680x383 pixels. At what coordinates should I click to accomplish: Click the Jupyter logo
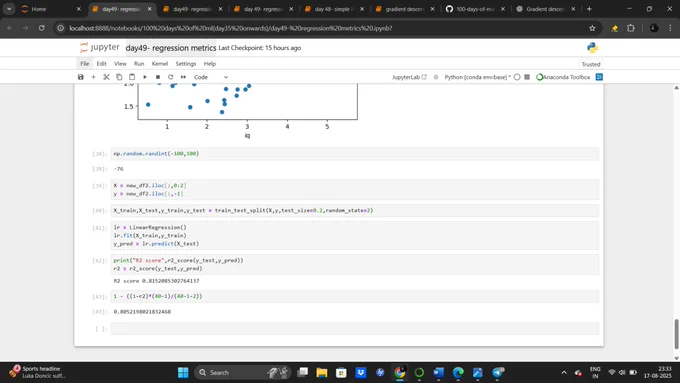coord(100,47)
